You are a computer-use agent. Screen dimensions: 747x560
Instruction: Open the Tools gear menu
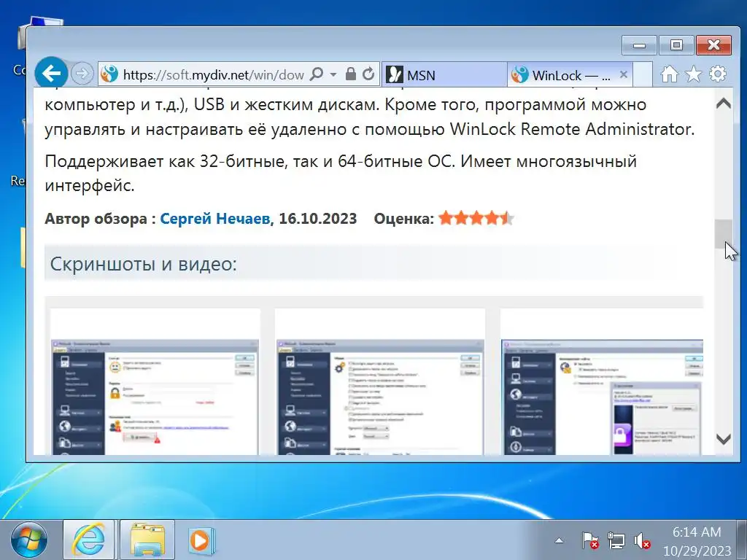[718, 74]
